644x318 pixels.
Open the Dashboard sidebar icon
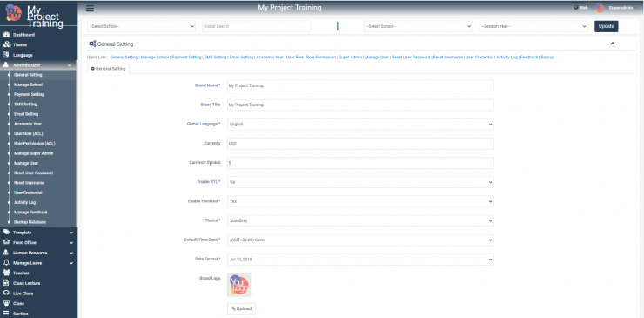(x=6, y=35)
